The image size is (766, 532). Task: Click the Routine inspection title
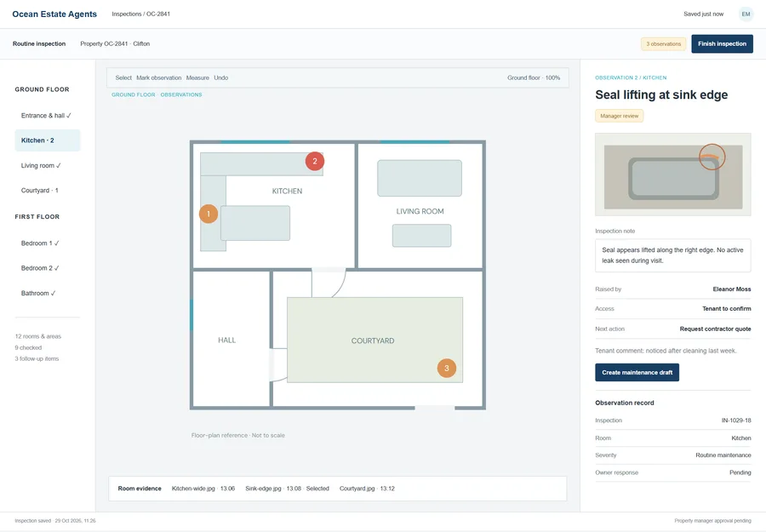[x=39, y=44]
